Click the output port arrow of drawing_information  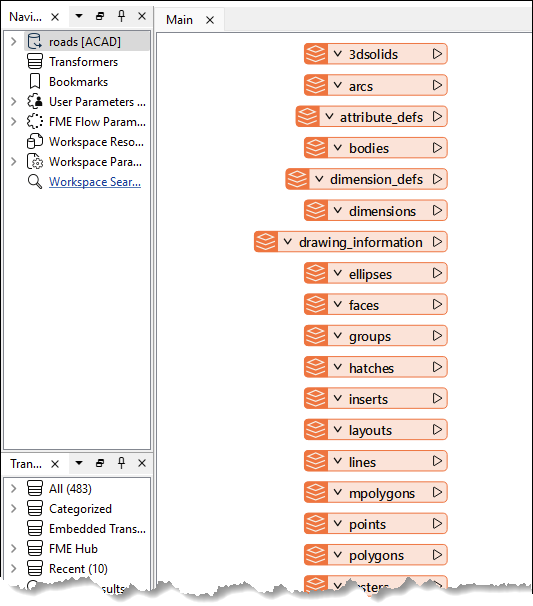coord(437,242)
